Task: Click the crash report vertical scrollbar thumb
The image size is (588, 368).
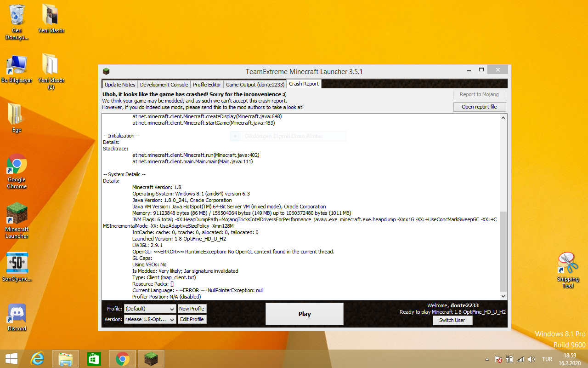Action: click(503, 251)
